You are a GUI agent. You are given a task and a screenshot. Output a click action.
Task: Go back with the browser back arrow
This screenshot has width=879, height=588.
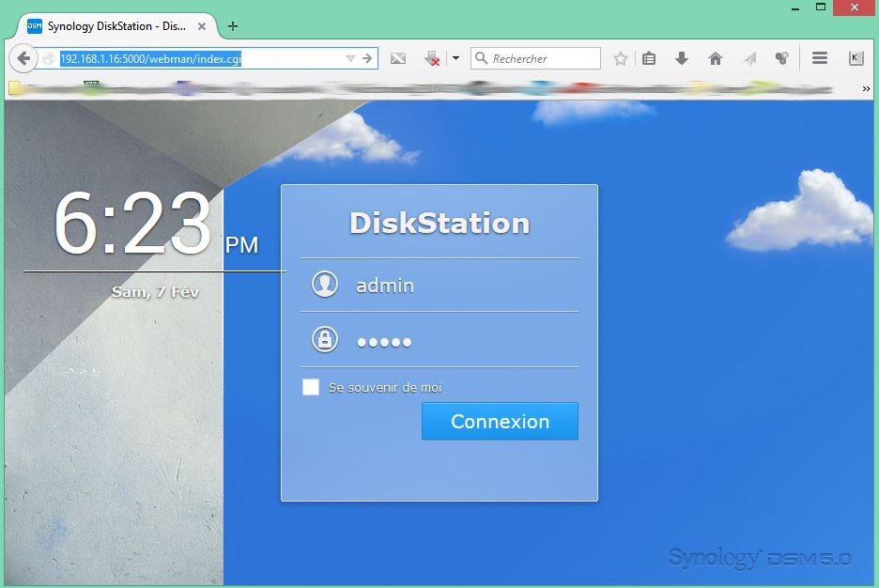point(23,58)
